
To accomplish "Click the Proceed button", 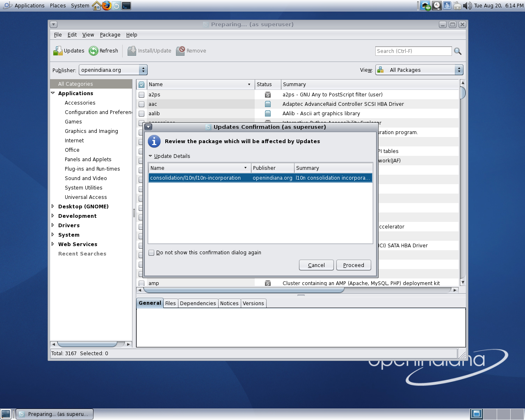I will click(354, 265).
